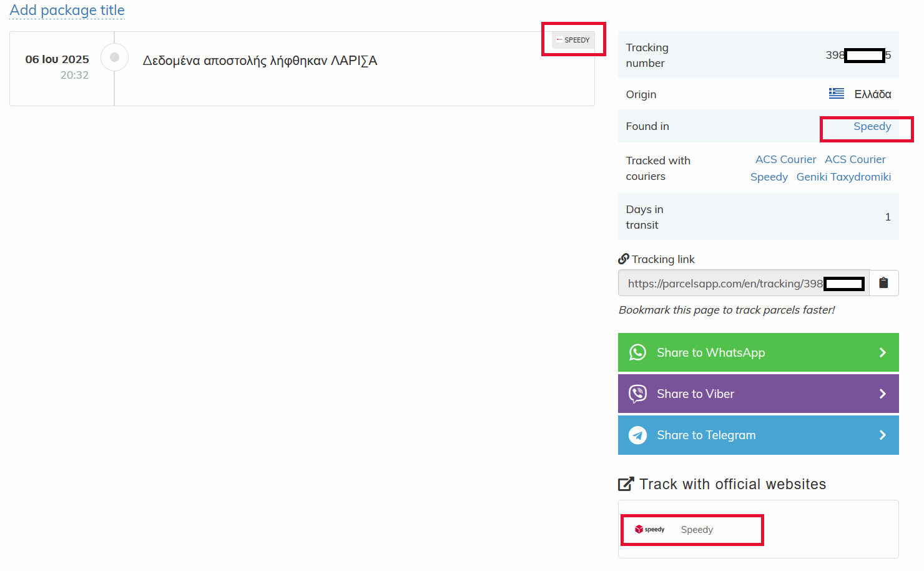The image size is (924, 571).
Task: Open the Speedy link in Found in row
Action: pos(872,126)
